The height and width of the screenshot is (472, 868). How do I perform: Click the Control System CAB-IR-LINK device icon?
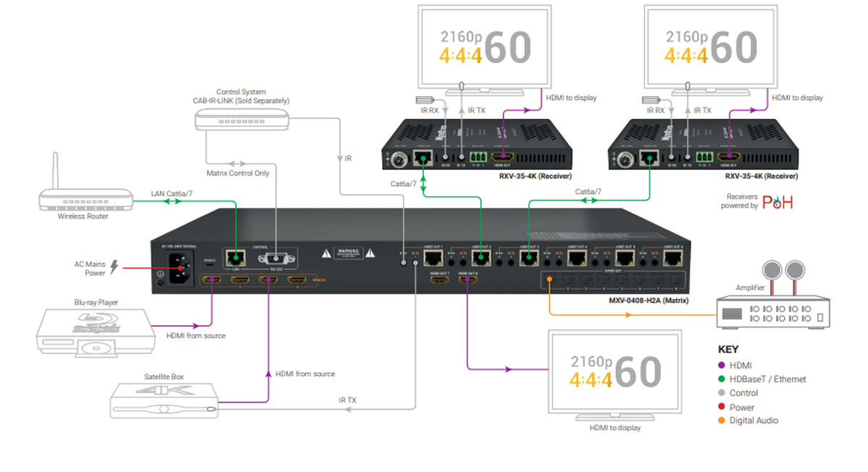point(242,119)
